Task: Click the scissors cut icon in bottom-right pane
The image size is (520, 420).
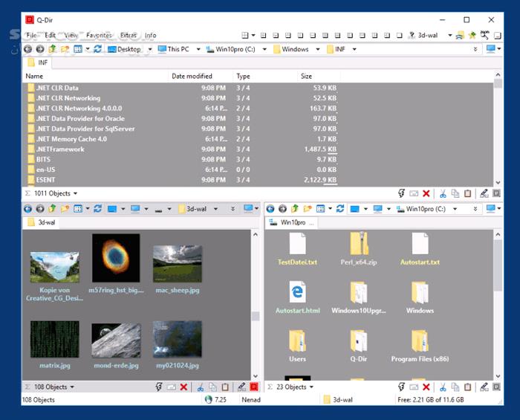Action: (x=443, y=387)
